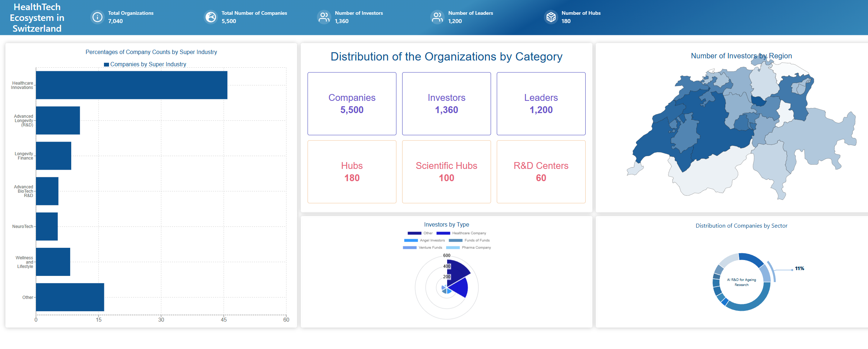Click the cube icon beside Number of Hubs
Screen dimensions: 868x349
[x=551, y=17]
